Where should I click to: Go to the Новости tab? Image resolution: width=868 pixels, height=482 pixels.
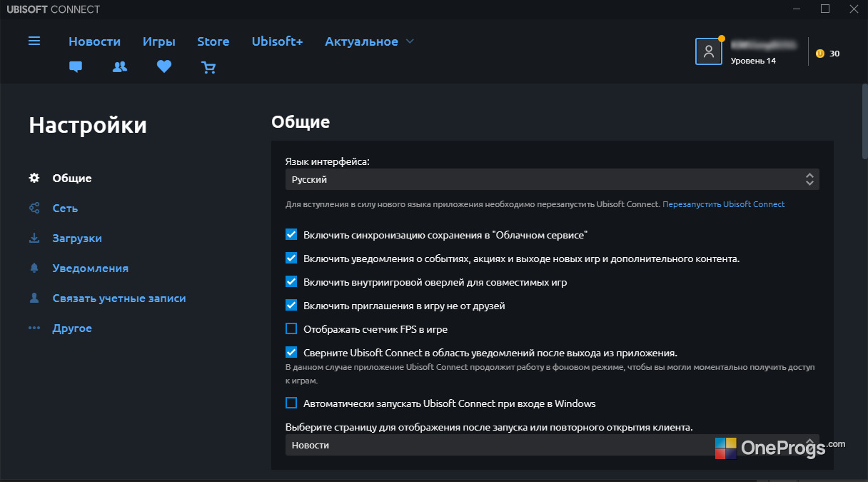(x=94, y=41)
